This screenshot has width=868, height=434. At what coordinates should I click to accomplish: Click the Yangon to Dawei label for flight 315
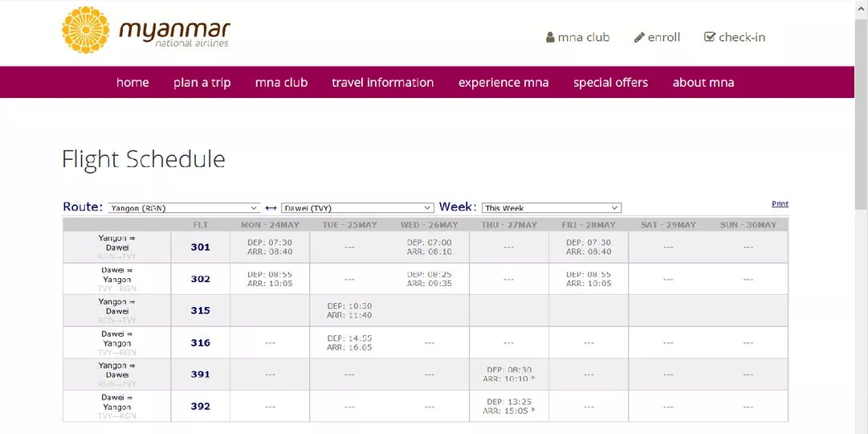tap(117, 310)
